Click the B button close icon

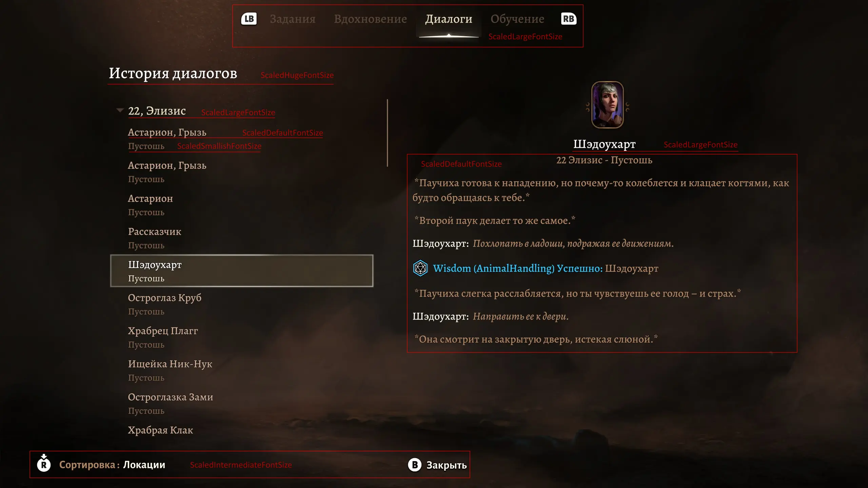tap(415, 465)
